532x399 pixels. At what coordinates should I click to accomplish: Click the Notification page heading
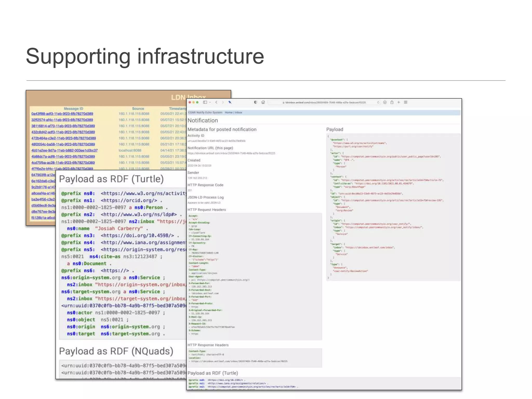click(203, 121)
